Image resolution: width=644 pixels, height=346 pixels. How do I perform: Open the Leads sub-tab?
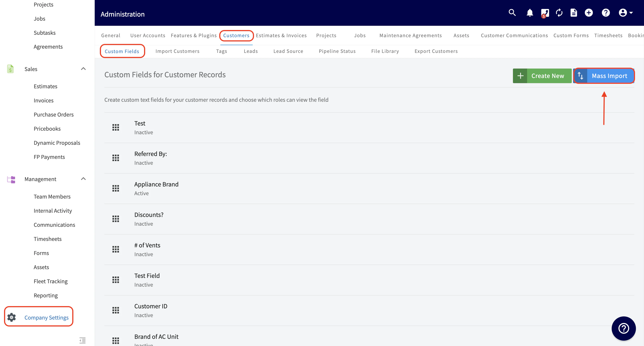click(x=251, y=51)
